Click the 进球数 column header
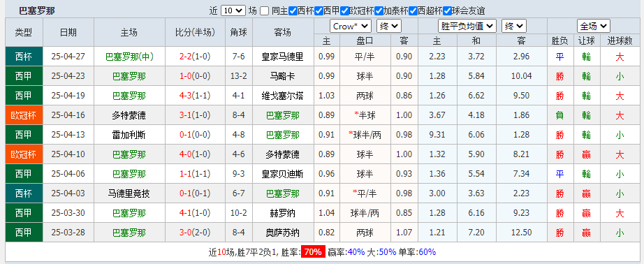 coord(620,41)
